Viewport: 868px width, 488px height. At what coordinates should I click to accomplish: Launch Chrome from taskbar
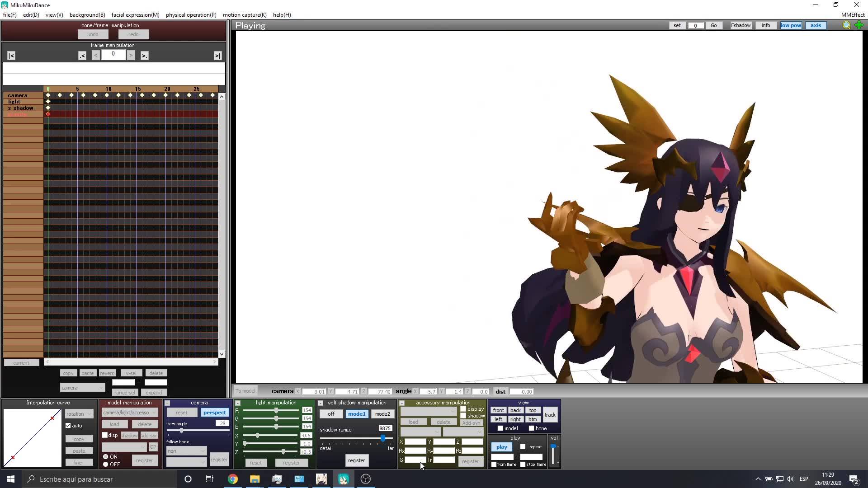tap(233, 479)
